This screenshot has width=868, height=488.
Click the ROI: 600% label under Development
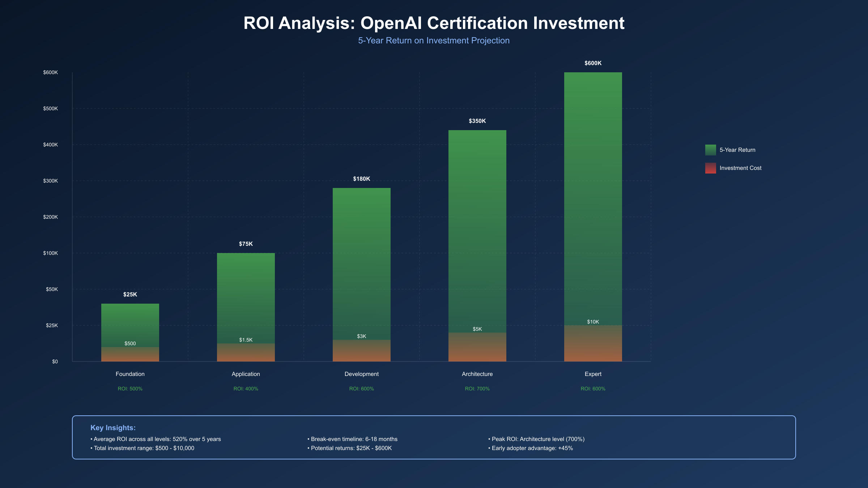(x=362, y=389)
